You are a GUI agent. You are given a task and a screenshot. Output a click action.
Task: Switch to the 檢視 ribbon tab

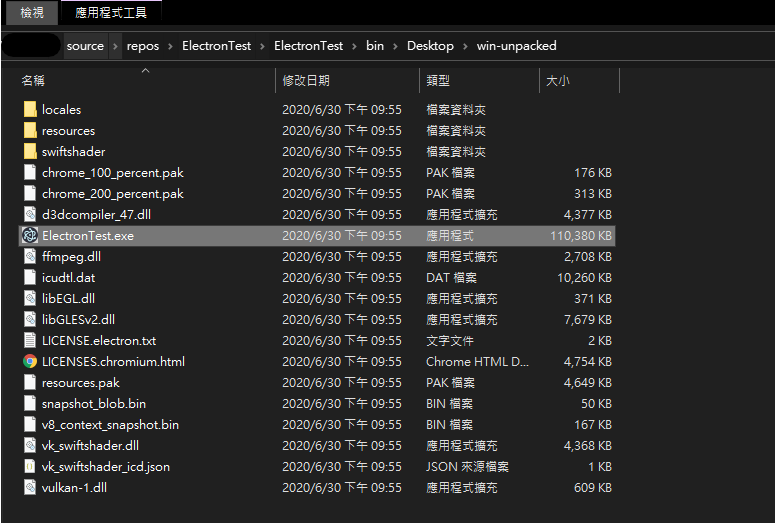click(32, 12)
